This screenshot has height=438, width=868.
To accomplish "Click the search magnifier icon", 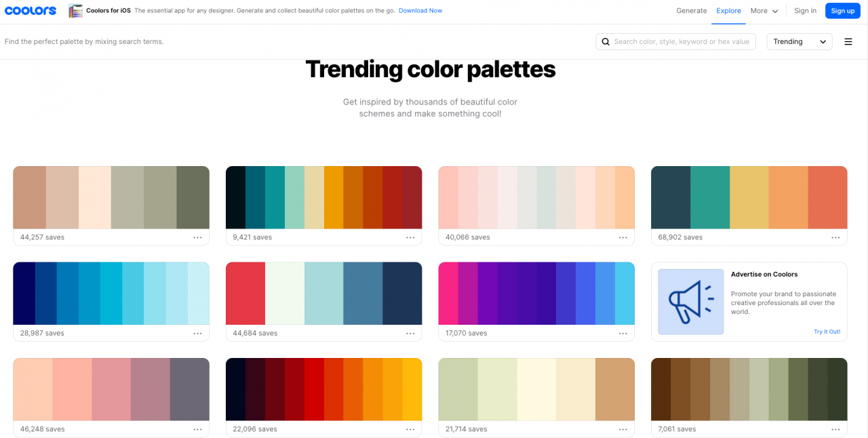I will [606, 42].
